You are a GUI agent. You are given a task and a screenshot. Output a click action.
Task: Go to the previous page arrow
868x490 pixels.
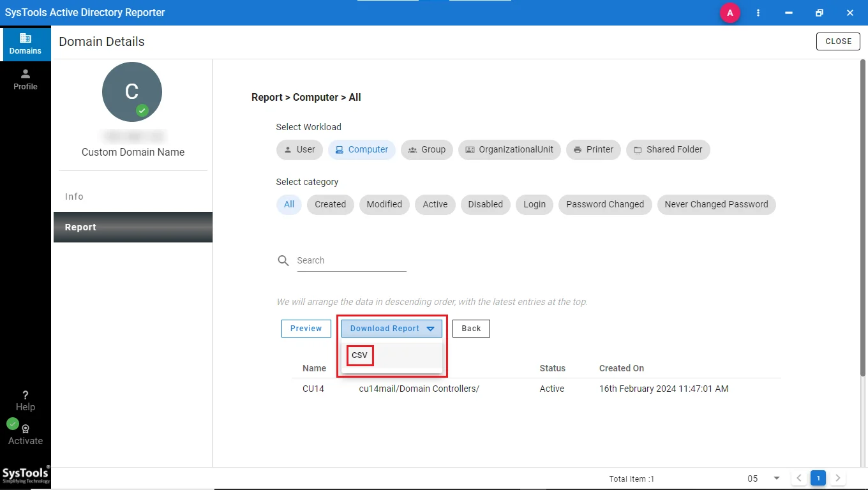799,478
